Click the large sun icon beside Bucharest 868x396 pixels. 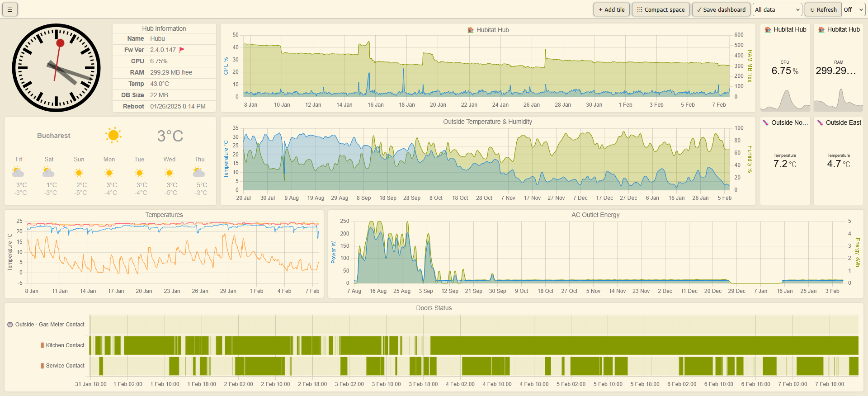pos(113,135)
